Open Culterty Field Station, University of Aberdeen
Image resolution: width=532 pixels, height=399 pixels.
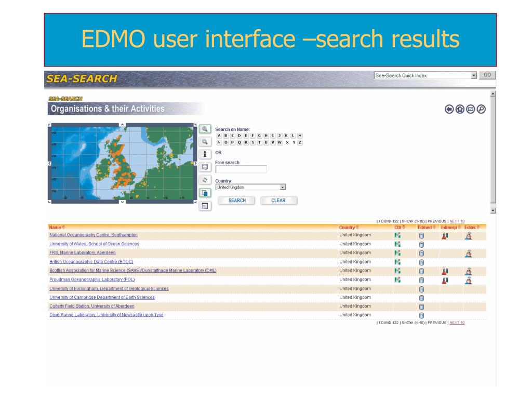pyautogui.click(x=92, y=306)
